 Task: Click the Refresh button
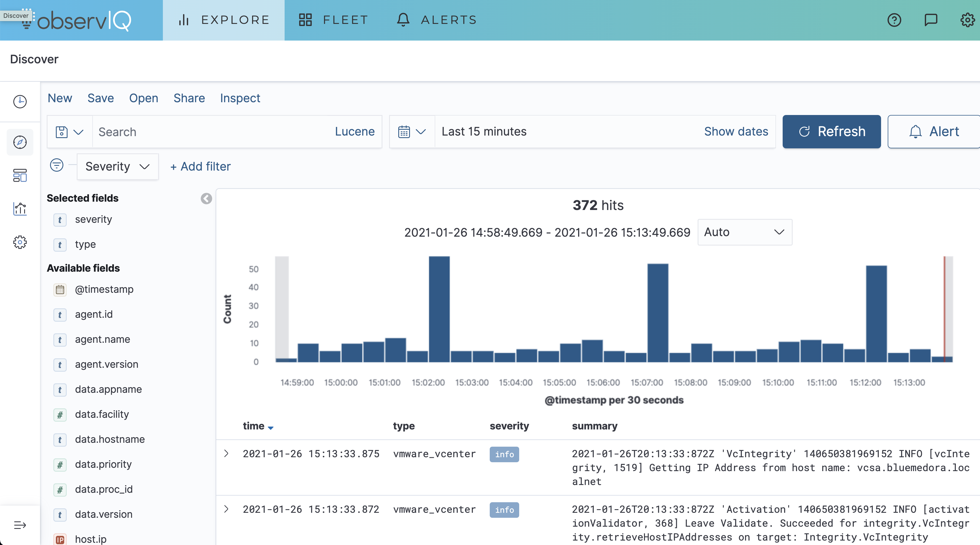(x=831, y=132)
